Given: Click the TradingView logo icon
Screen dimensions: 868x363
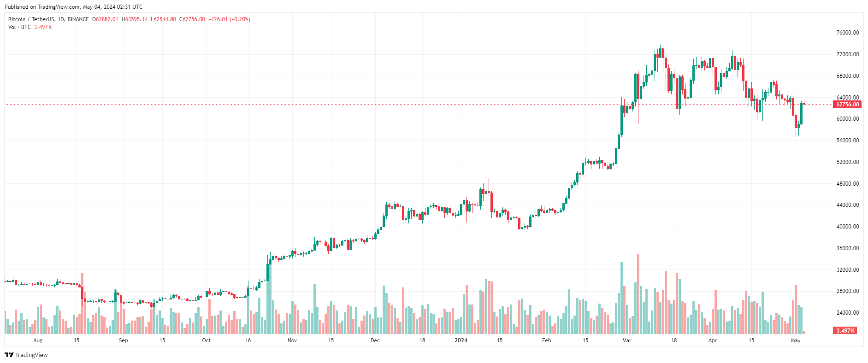Looking at the screenshot, I should [x=9, y=355].
